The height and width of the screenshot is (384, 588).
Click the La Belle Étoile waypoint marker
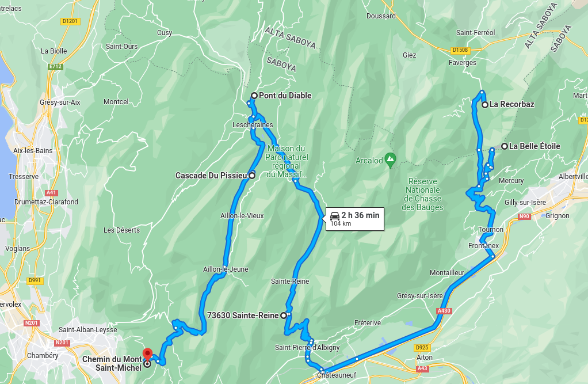pos(505,146)
